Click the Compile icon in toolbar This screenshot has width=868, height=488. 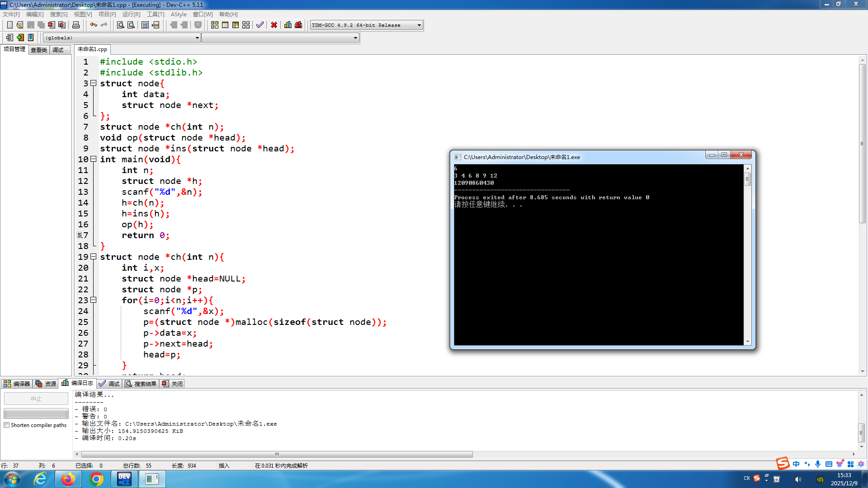coord(214,25)
